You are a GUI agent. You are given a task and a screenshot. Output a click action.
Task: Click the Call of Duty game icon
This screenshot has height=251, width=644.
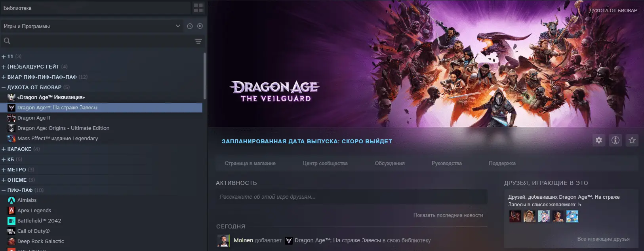click(11, 231)
